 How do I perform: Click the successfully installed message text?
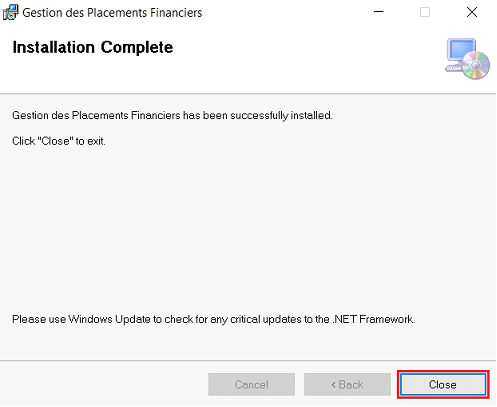[172, 116]
